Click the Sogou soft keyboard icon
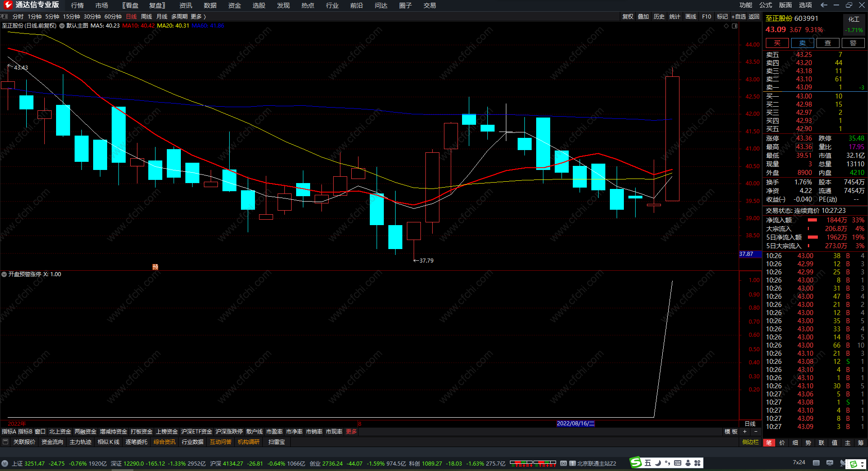The height and width of the screenshot is (471, 868). (x=678, y=463)
